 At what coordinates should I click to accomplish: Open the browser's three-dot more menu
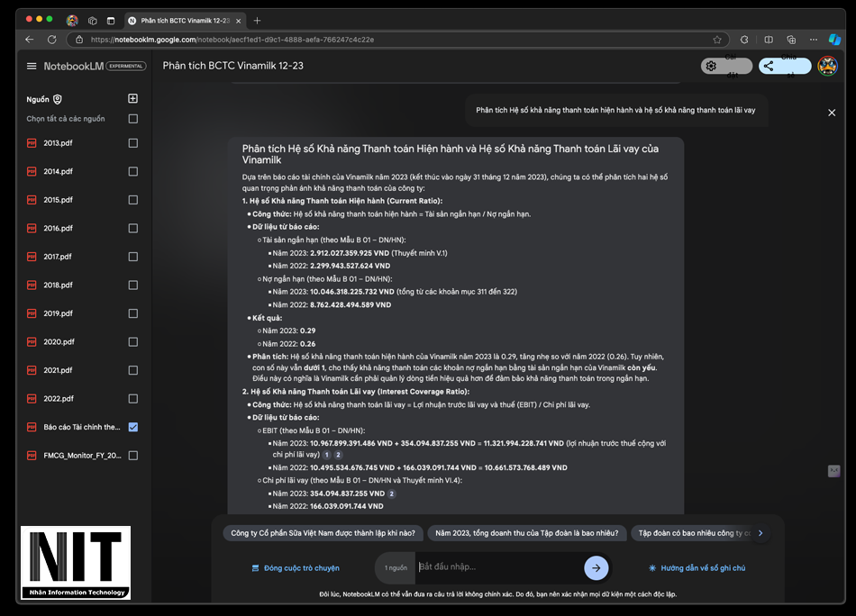click(814, 40)
